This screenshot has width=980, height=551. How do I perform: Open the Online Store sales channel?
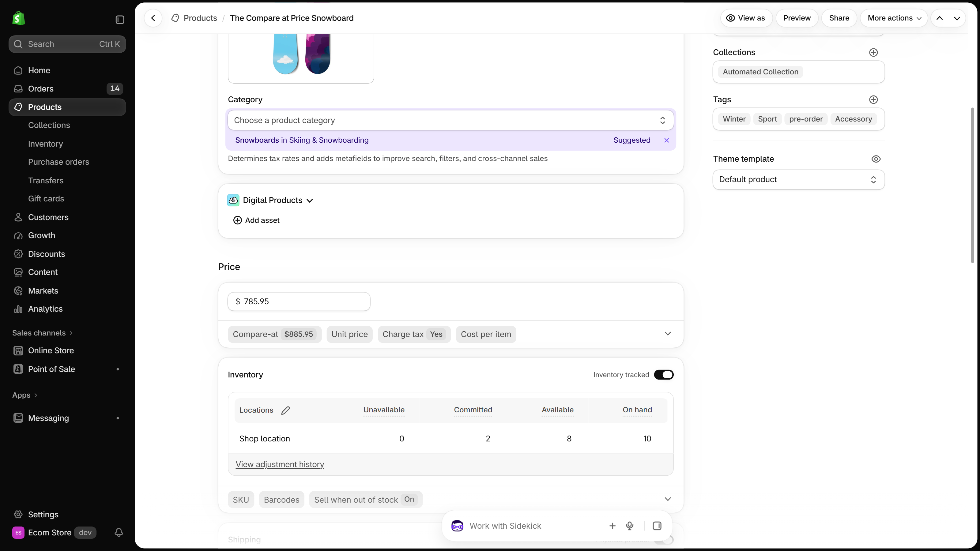click(67, 350)
